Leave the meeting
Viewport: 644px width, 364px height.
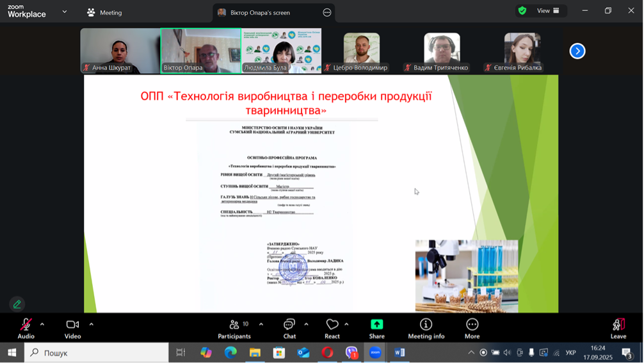pos(618,327)
